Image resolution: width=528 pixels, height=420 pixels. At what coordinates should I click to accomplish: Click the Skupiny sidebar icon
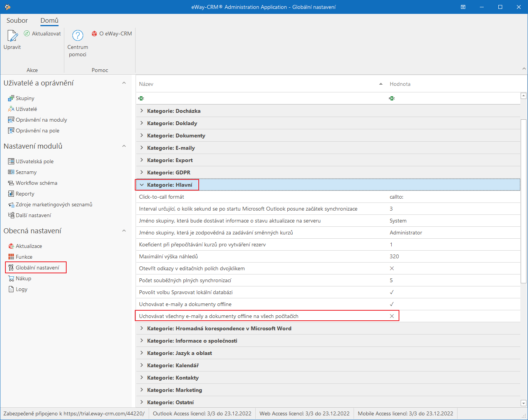click(x=11, y=98)
